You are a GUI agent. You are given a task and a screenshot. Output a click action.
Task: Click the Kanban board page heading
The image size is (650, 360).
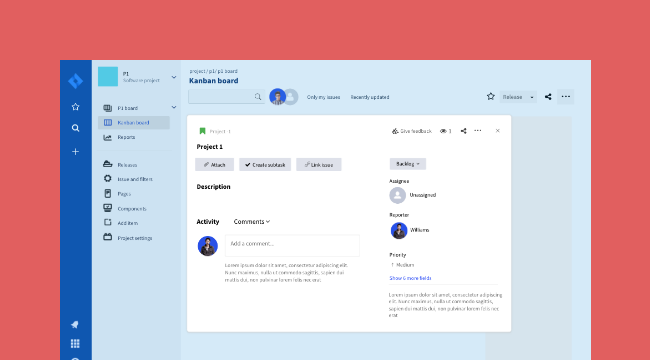[x=213, y=81]
